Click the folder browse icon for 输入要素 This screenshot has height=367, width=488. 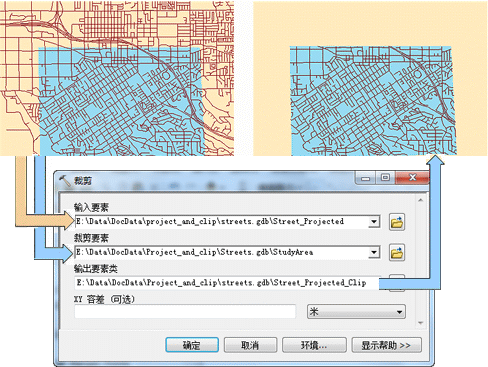(397, 222)
